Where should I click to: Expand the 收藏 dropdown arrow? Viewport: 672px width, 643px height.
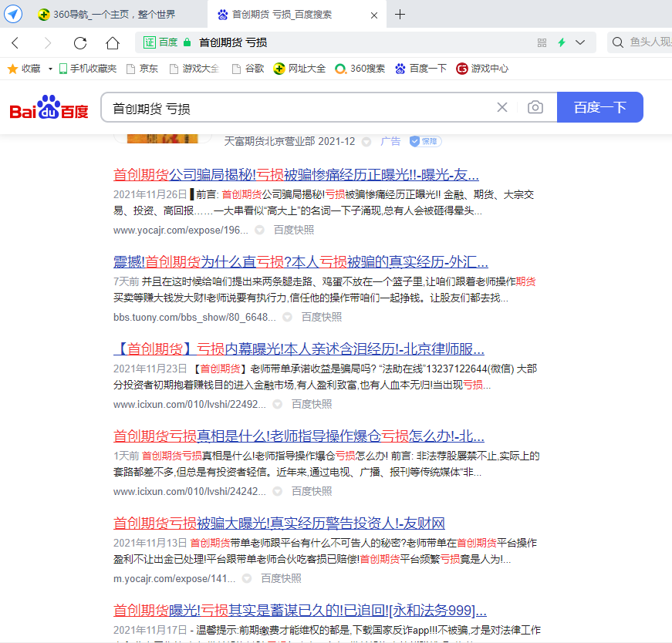[50, 69]
